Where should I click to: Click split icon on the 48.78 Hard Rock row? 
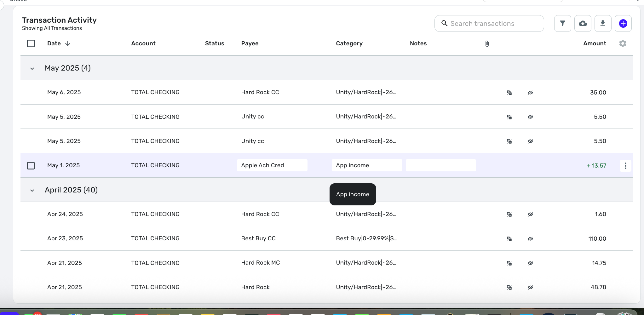[x=509, y=287]
